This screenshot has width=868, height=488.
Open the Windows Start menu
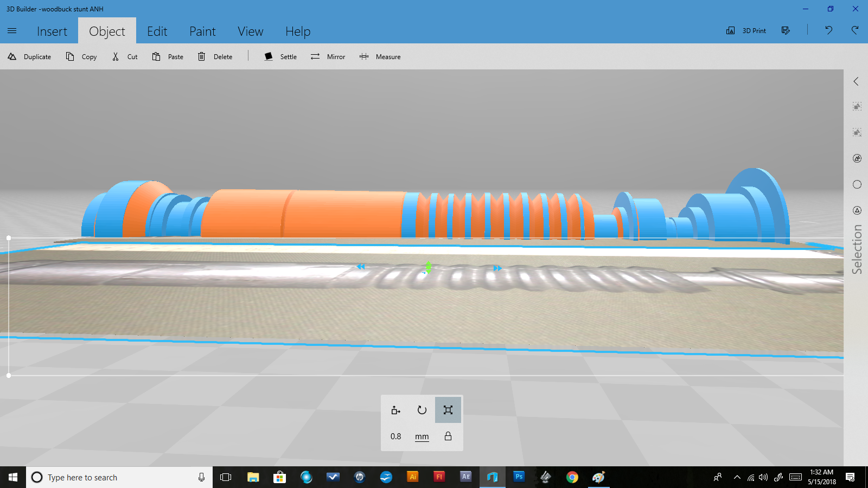pyautogui.click(x=13, y=477)
